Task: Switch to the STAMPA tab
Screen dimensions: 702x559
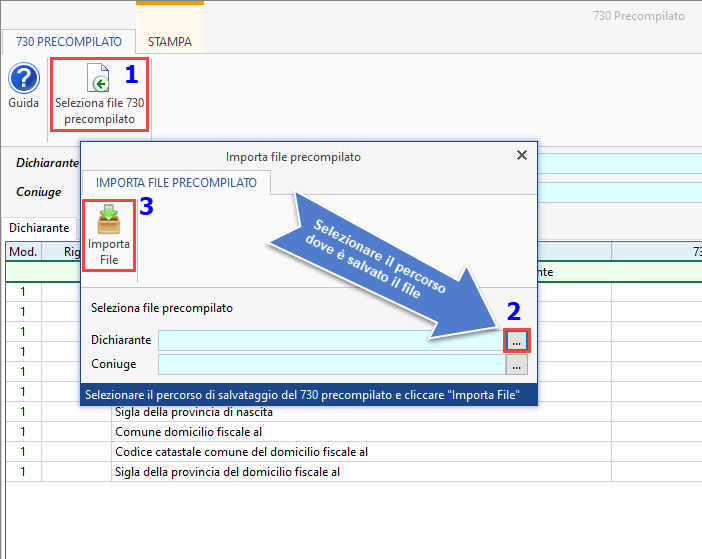Action: tap(170, 42)
